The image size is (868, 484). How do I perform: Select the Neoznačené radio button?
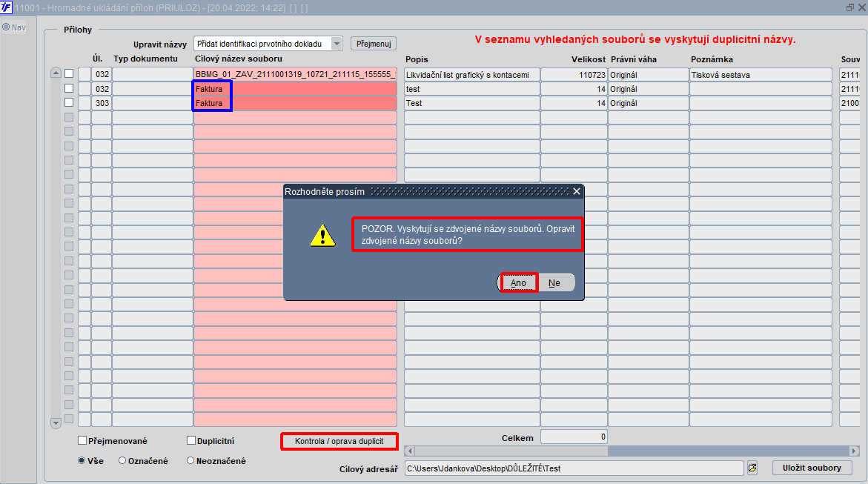[191, 461]
